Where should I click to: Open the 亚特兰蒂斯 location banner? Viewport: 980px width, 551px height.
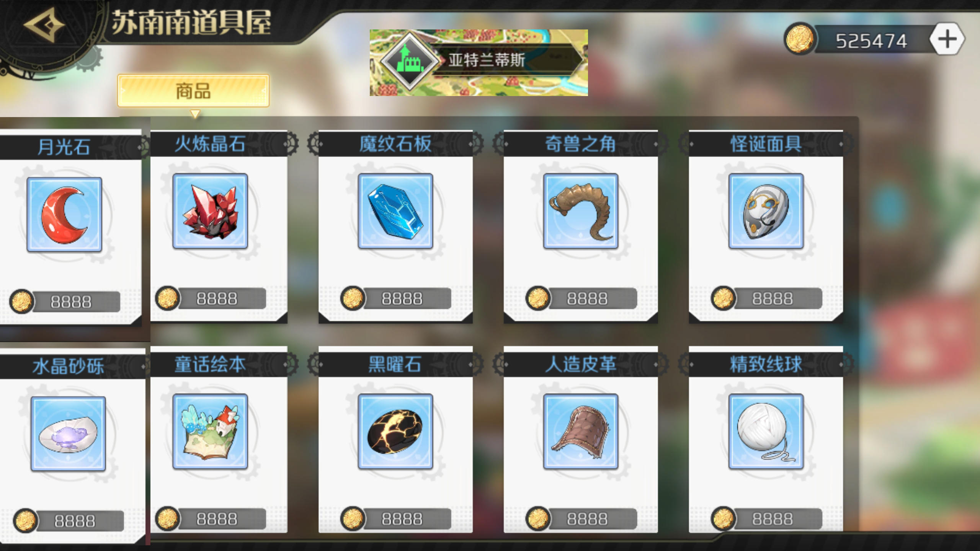pyautogui.click(x=479, y=62)
